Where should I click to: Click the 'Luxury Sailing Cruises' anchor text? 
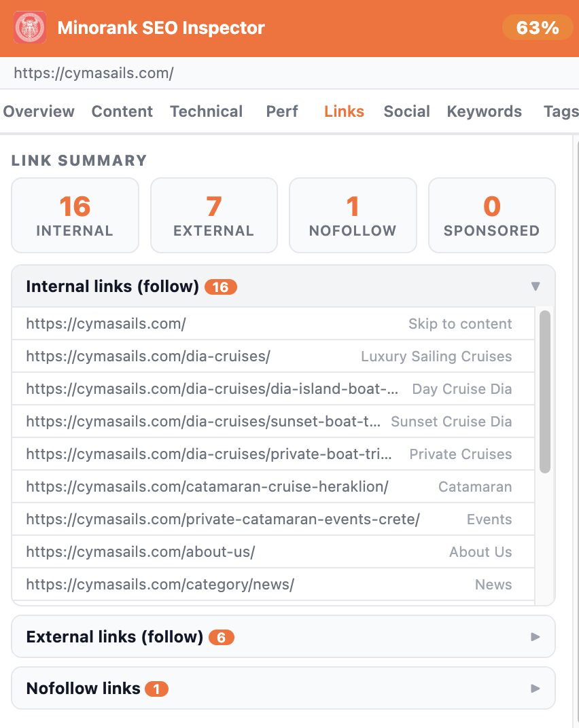[436, 356]
